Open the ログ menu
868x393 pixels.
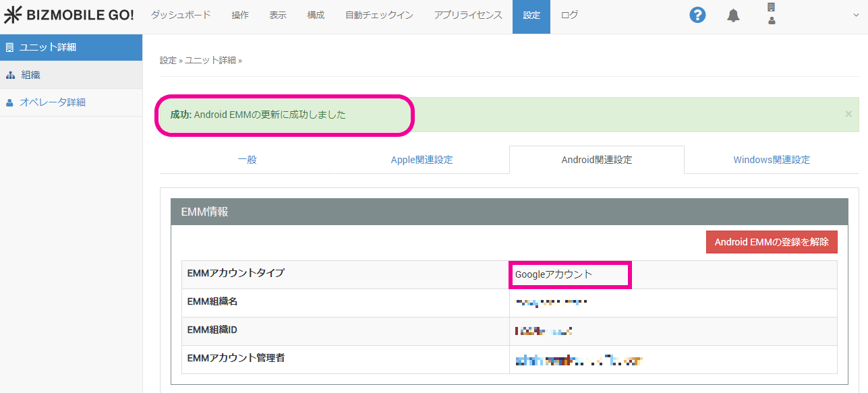pyautogui.click(x=569, y=16)
